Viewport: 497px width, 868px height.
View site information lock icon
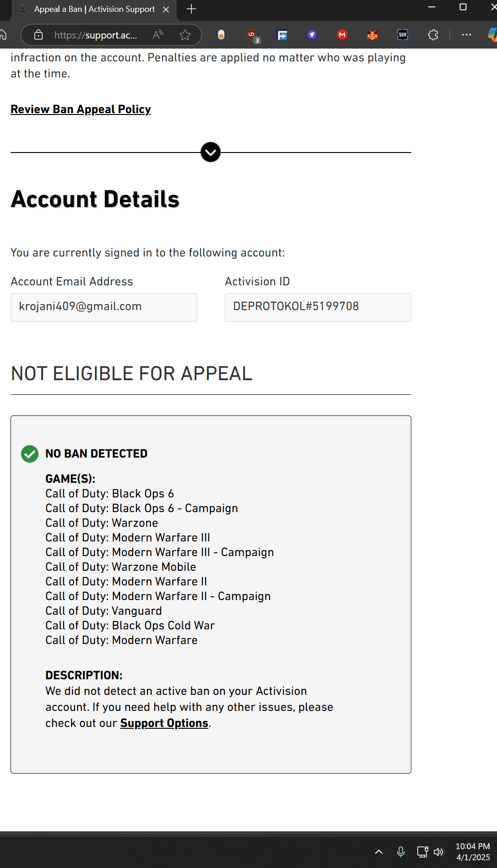tap(39, 35)
